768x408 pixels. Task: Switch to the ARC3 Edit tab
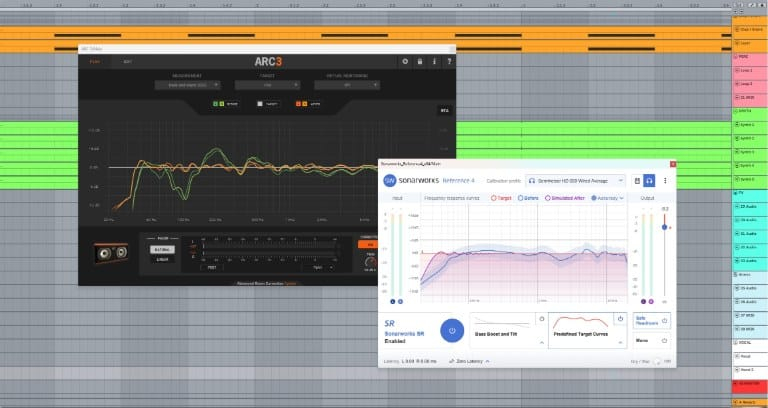tap(127, 62)
